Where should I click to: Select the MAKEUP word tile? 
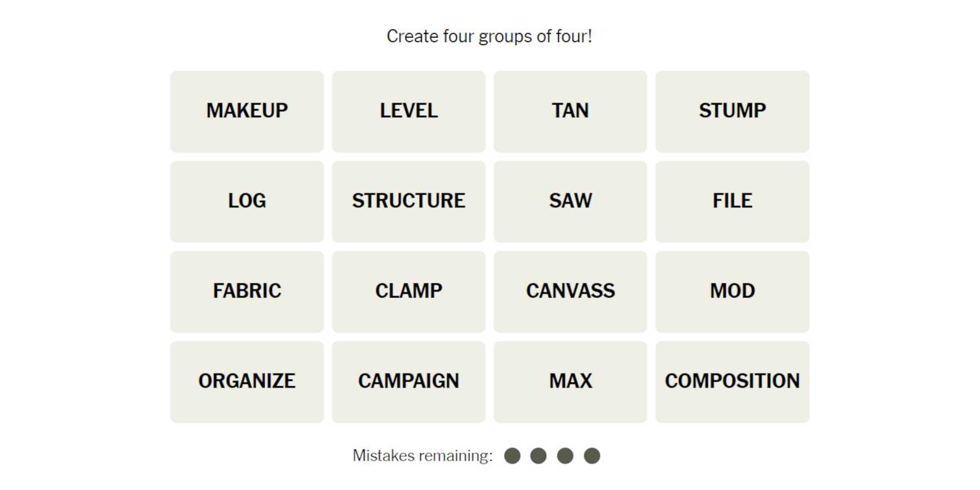point(246,111)
